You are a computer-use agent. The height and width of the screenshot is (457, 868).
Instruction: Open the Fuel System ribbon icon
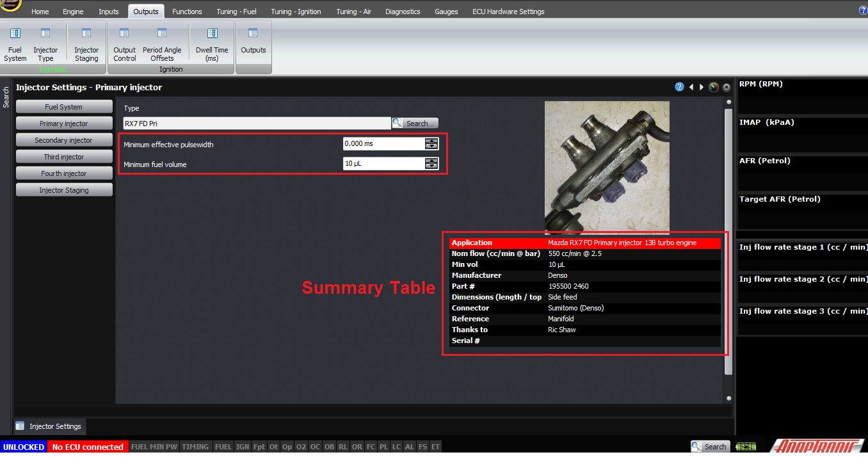(x=15, y=44)
